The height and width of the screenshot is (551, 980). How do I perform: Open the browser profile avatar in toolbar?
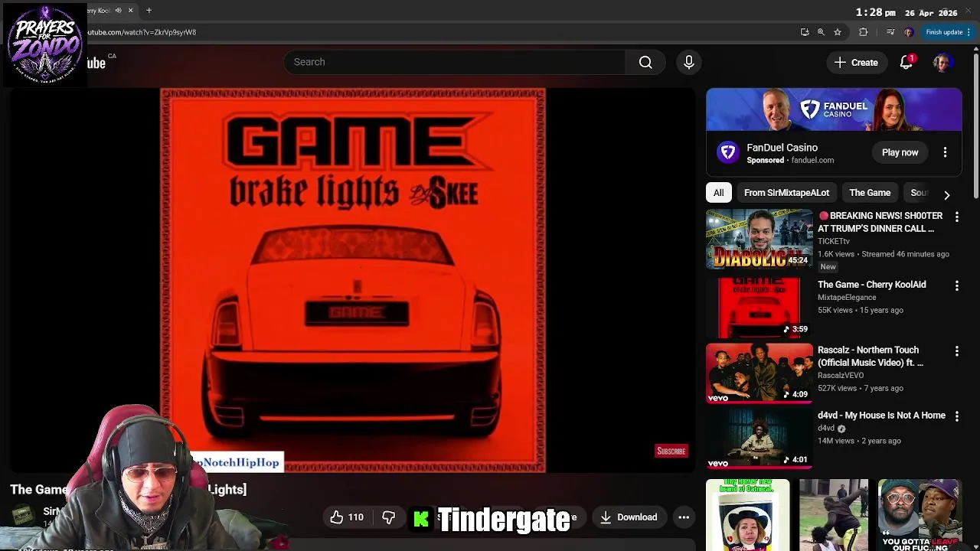(x=909, y=32)
